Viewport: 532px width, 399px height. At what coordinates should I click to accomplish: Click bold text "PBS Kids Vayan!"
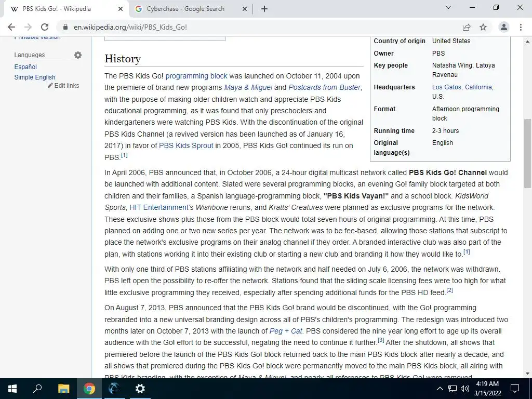point(356,196)
